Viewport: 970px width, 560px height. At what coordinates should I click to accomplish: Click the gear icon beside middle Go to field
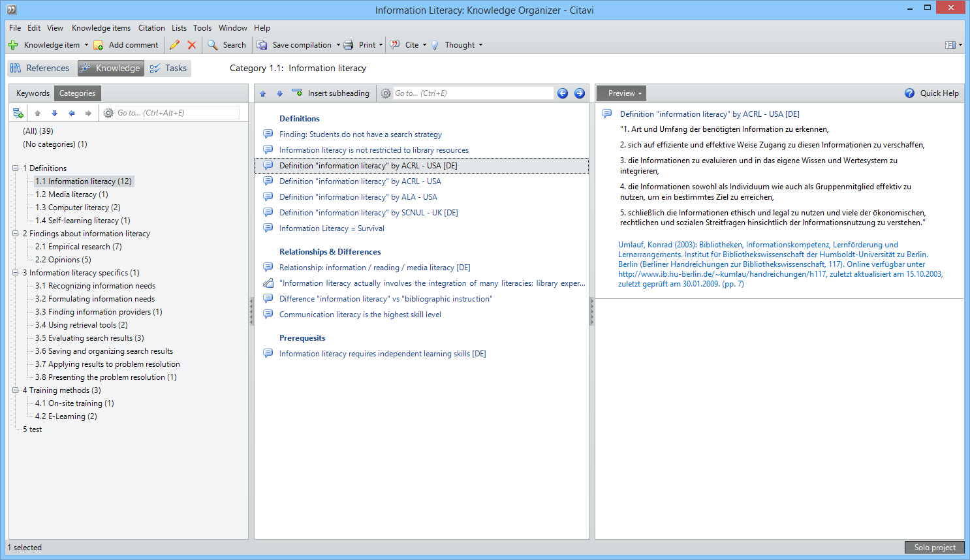coord(386,93)
